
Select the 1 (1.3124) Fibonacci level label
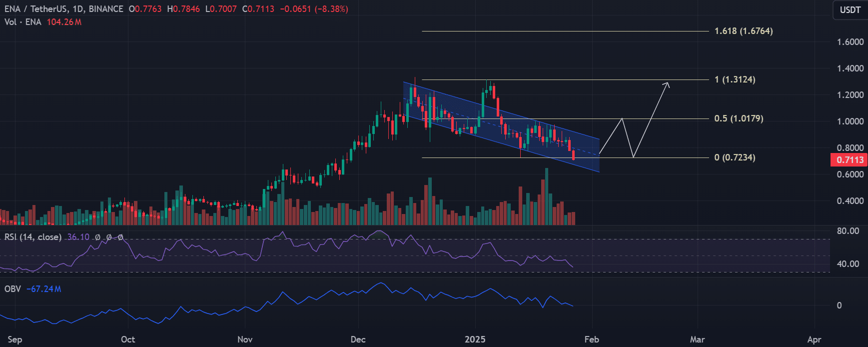(735, 79)
